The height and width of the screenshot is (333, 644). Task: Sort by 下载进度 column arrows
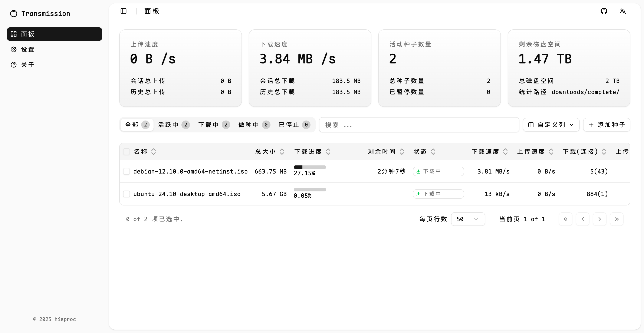[x=328, y=152]
